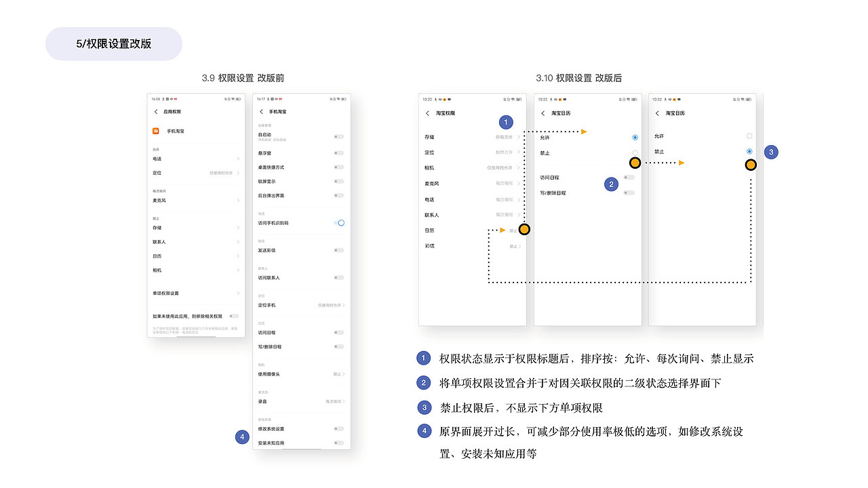Open 定位手机 仅使用时允许 row
This screenshot has width=868, height=488.
[302, 305]
